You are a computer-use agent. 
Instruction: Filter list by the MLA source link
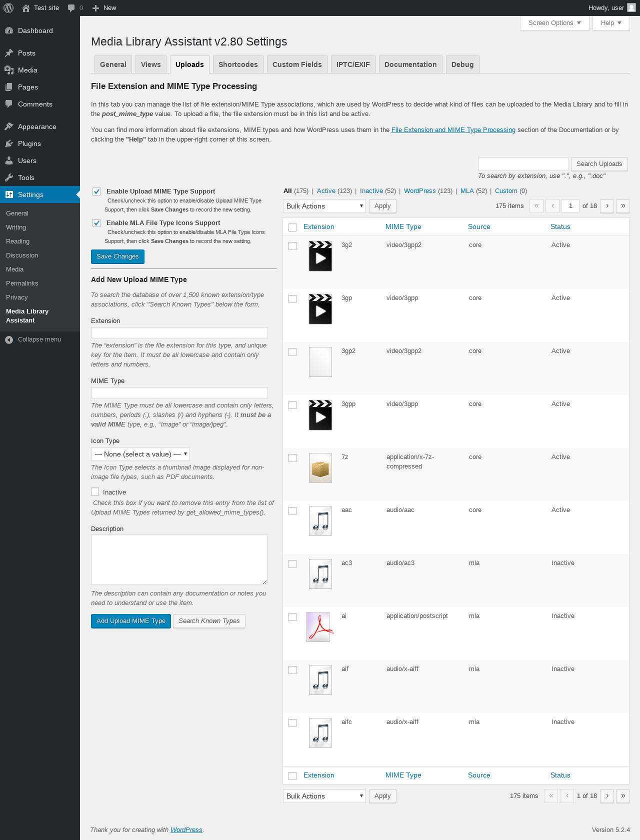(467, 191)
